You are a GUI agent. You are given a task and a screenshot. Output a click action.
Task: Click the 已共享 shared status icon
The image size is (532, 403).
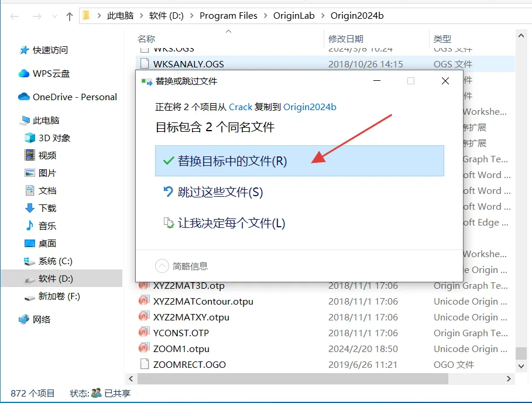97,393
